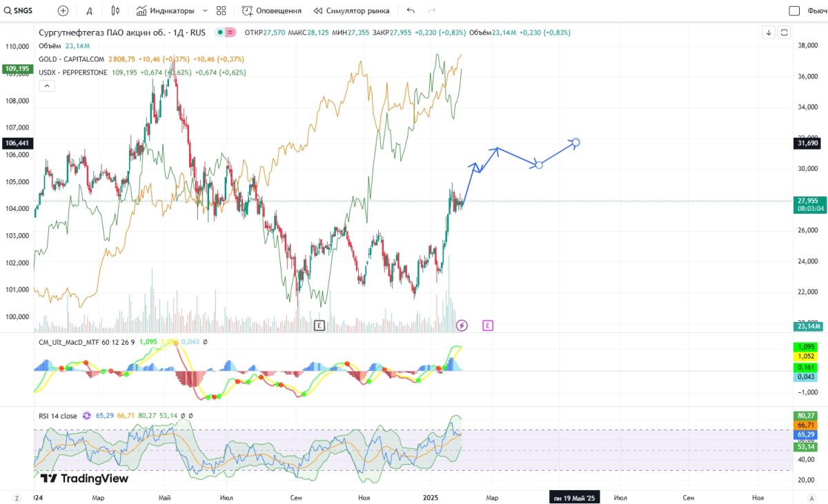The width and height of the screenshot is (828, 504).
Task: Open the Д timeframe selector
Action: point(90,10)
